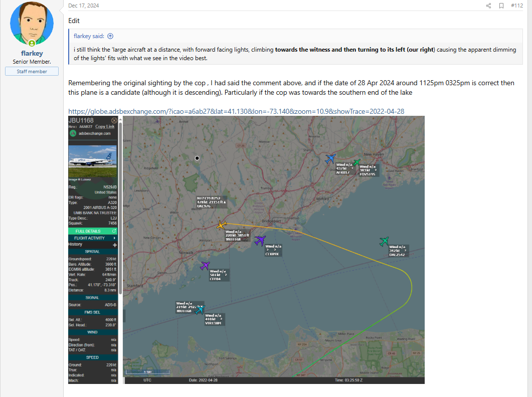Viewport: 532px width, 397px height.
Task: Select the yellow highlighted aircraft icon
Action: click(221, 225)
